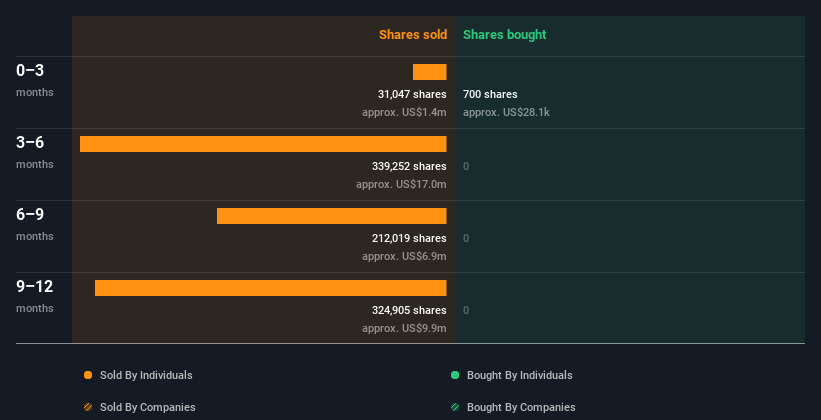821x420 pixels.
Task: Click the Shares bought column header
Action: pyautogui.click(x=505, y=35)
